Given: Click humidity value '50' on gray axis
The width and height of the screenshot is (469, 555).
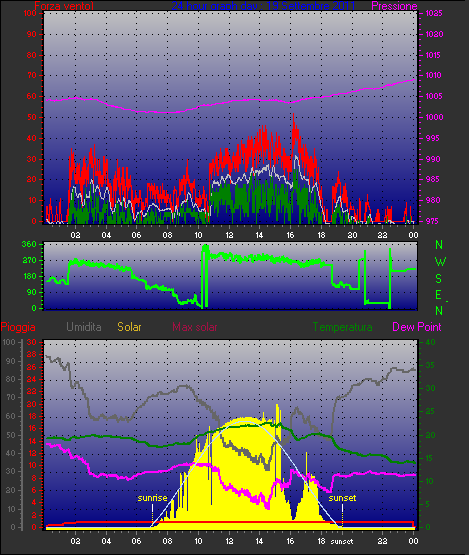Looking at the screenshot, I should (11, 435).
